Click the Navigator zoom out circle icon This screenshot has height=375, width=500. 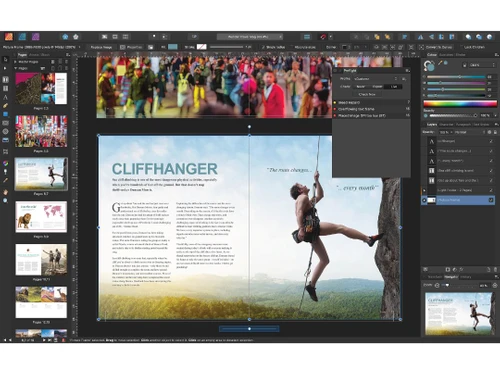[x=437, y=285]
